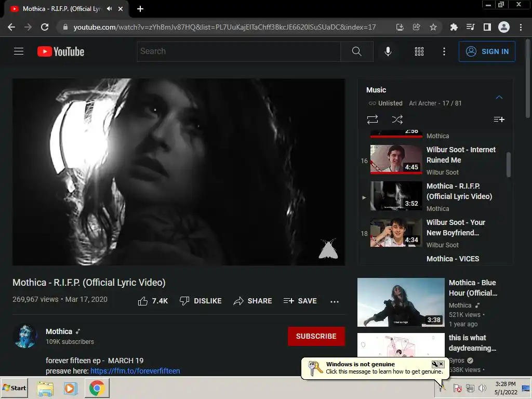Open Chrome three-dot menu

click(x=521, y=27)
